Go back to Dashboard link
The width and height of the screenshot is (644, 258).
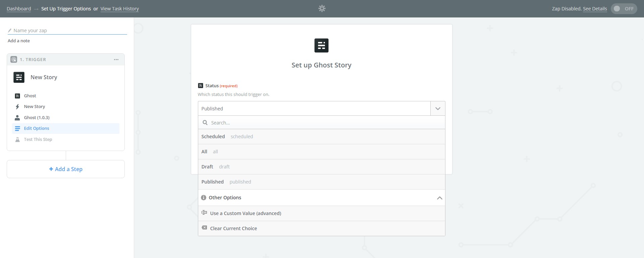click(x=19, y=9)
